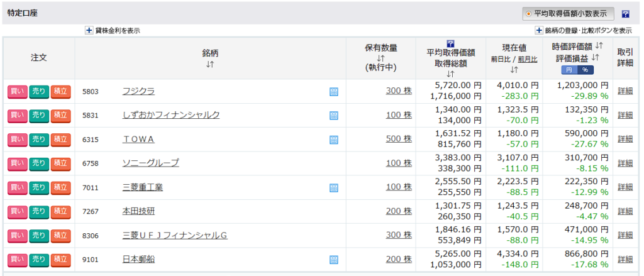Open 三菱重工業 stock link

(x=143, y=188)
